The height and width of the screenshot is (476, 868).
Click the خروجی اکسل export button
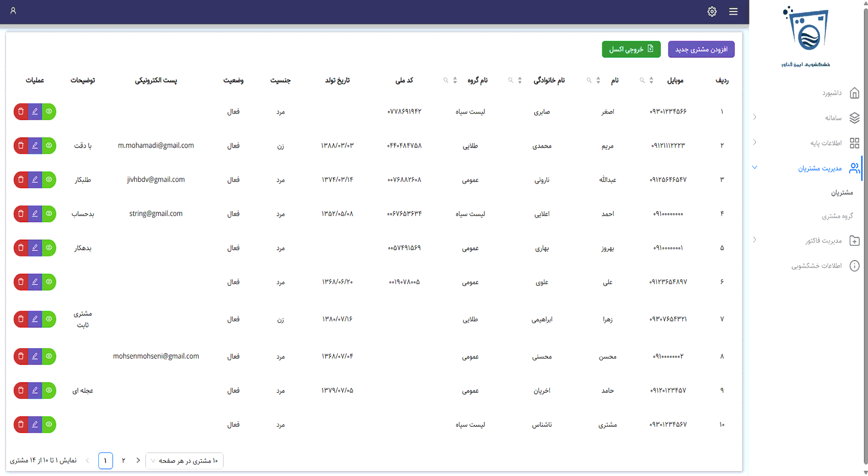pyautogui.click(x=631, y=49)
